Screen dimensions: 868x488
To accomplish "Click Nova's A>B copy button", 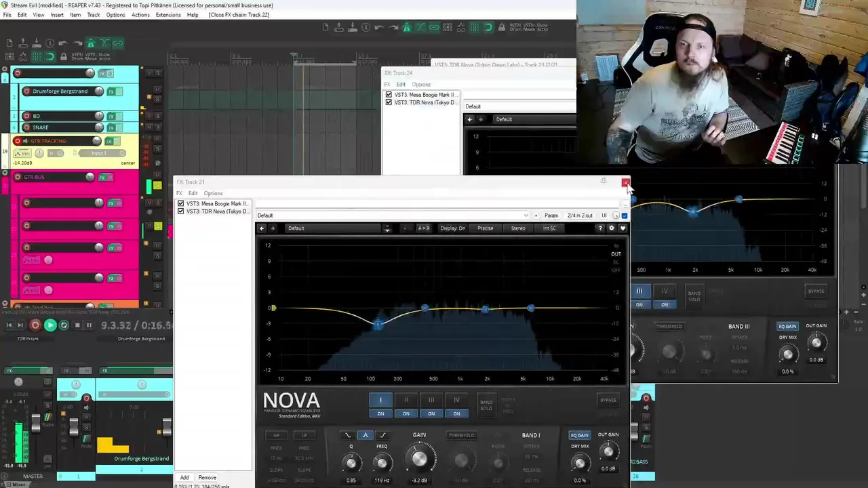I will click(423, 228).
